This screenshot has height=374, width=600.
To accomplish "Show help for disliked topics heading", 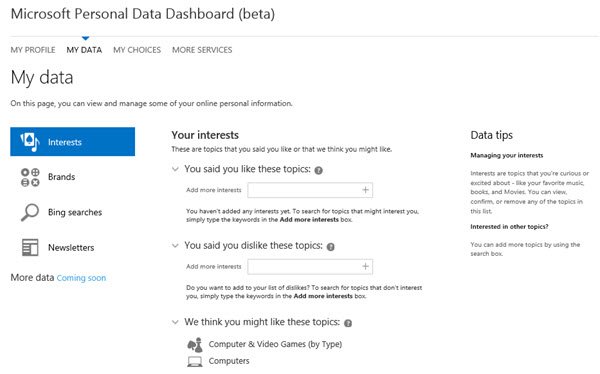I will click(331, 247).
